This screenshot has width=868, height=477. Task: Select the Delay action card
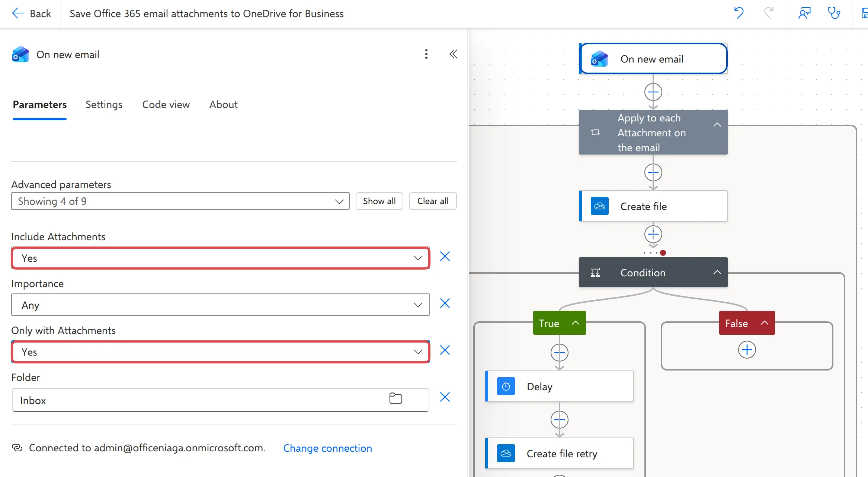point(560,387)
